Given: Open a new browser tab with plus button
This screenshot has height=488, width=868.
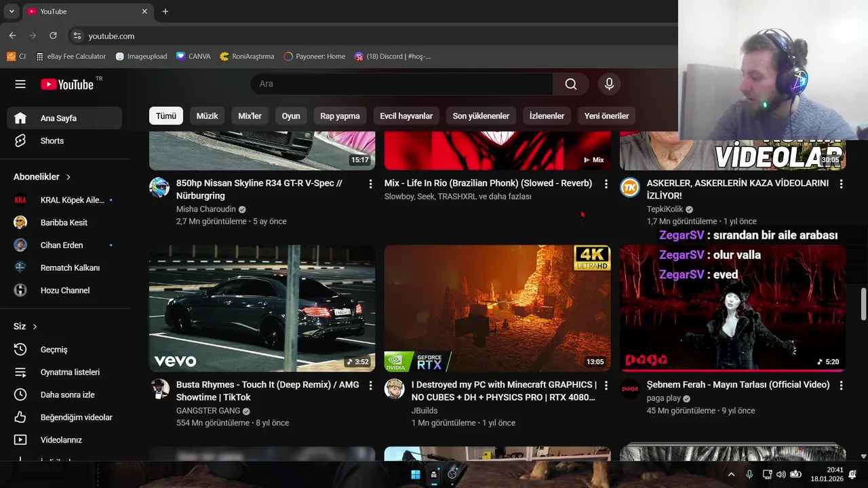Looking at the screenshot, I should pos(165,12).
